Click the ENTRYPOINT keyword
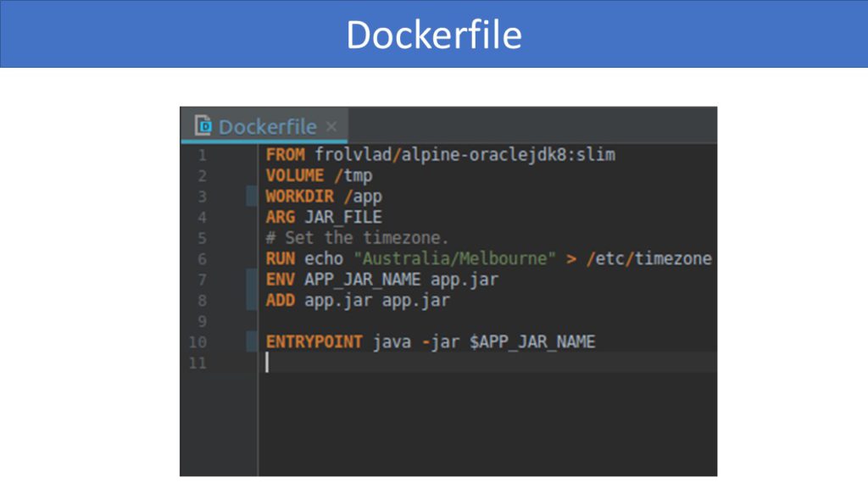 point(314,342)
